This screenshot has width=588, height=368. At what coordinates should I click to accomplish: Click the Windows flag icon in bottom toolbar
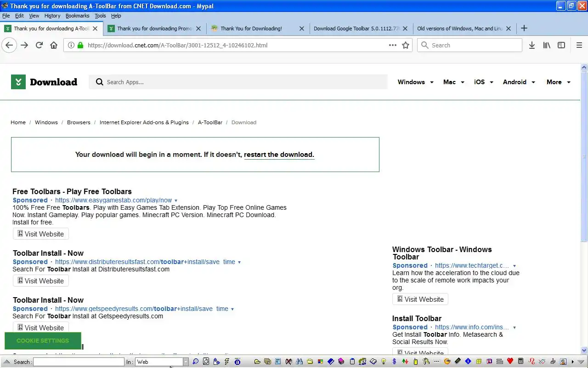[x=320, y=362]
